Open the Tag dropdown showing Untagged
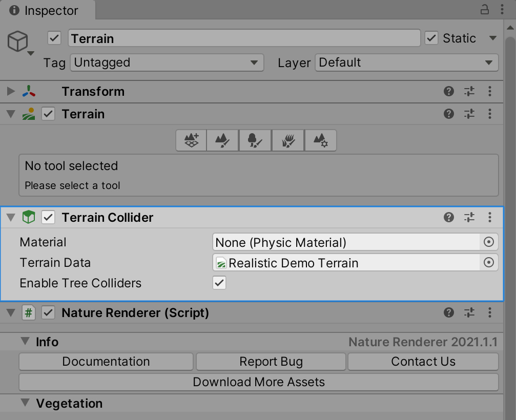The height and width of the screenshot is (420, 516). (x=167, y=62)
